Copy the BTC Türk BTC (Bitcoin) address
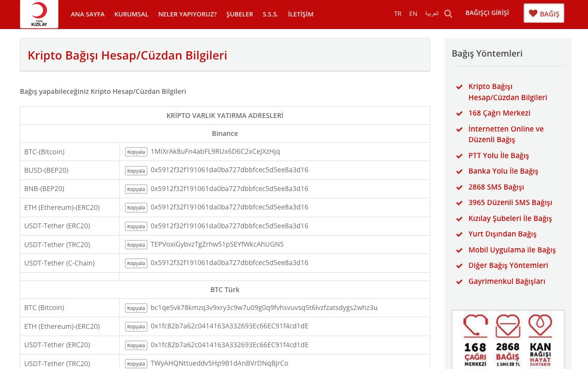The image size is (588, 369). tap(136, 308)
